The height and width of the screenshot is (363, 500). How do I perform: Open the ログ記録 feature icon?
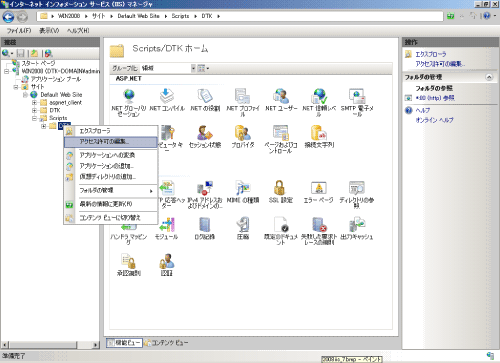click(205, 225)
